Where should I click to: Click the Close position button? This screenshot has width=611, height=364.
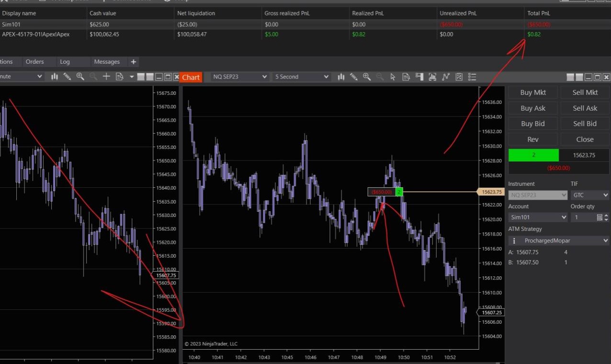point(585,139)
